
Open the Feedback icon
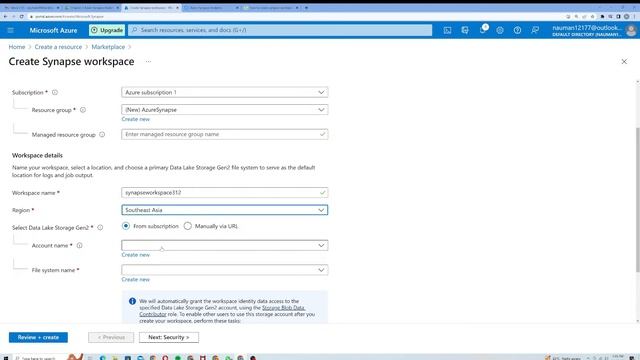pyautogui.click(x=535, y=30)
